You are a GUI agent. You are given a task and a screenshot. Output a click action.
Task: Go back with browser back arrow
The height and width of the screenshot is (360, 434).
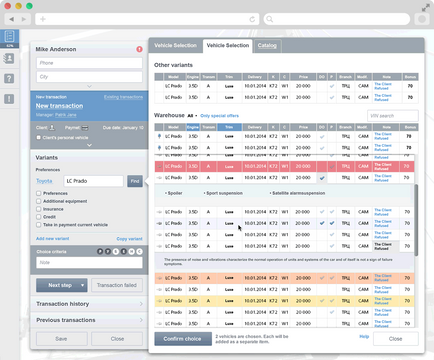(x=12, y=19)
